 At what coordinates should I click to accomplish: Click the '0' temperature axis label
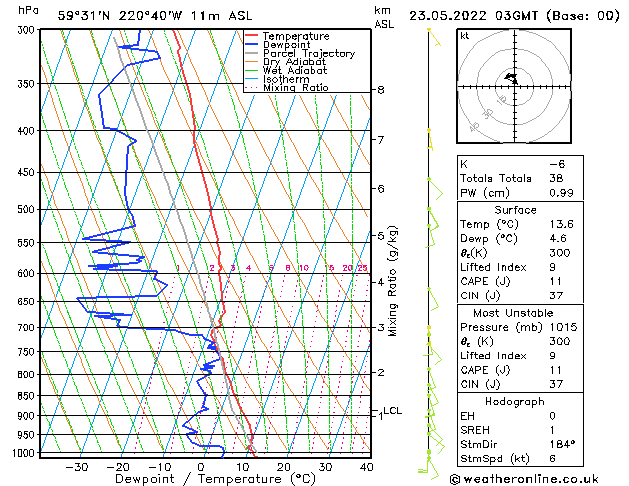tap(201, 467)
